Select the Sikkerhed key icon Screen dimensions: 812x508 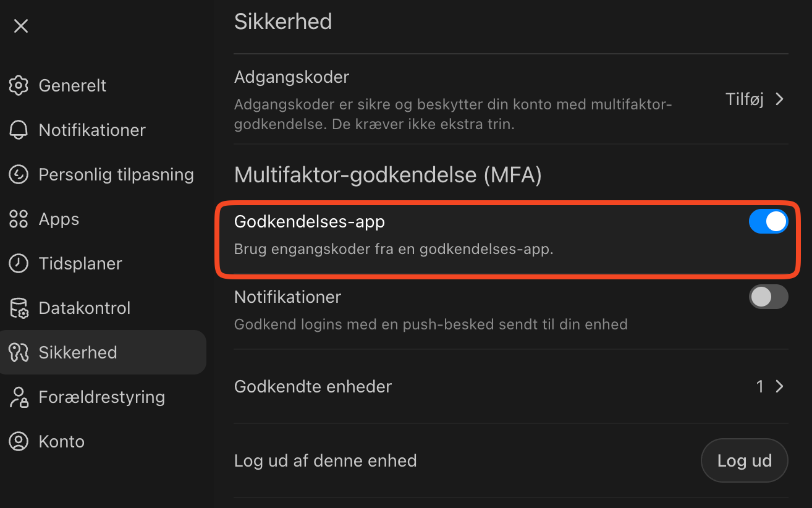[x=19, y=352]
